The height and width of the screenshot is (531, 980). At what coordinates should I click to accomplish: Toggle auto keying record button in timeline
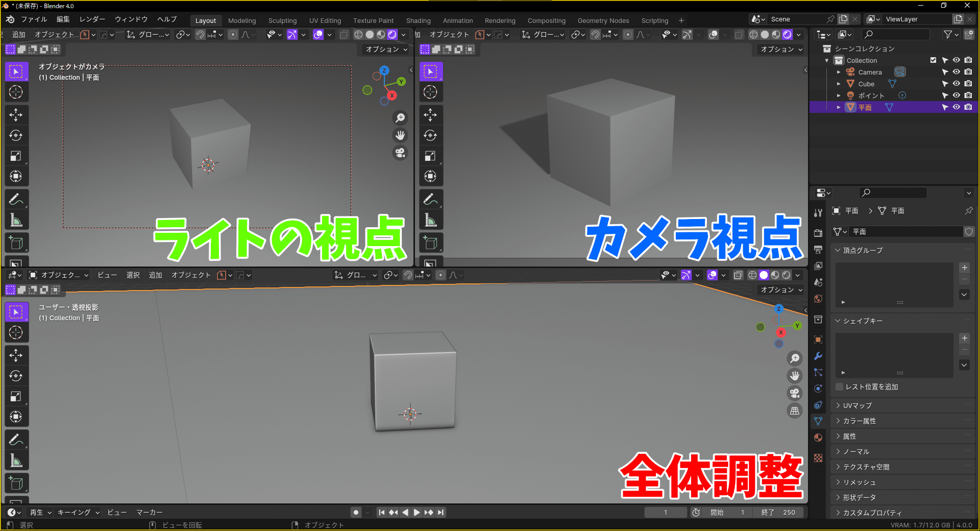point(356,512)
